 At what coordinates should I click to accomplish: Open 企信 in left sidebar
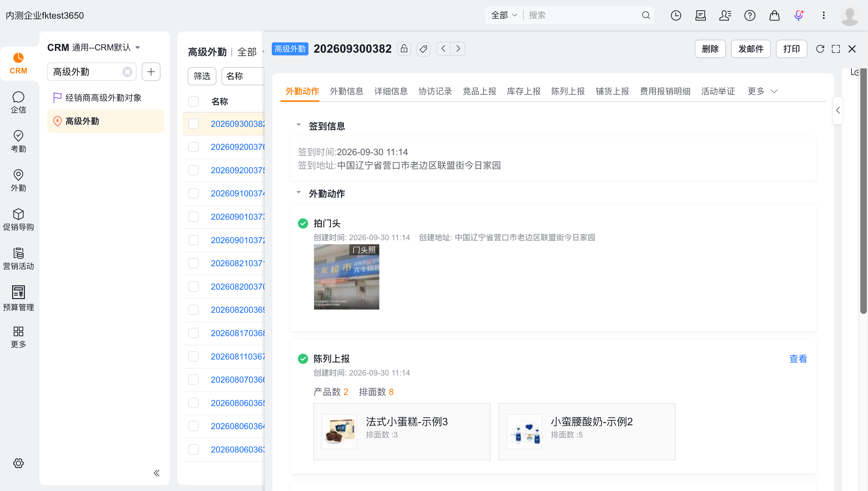pos(18,102)
